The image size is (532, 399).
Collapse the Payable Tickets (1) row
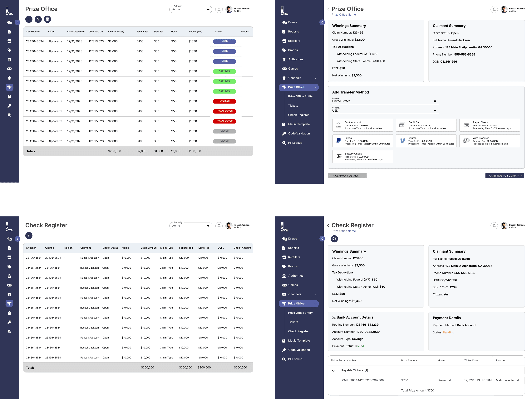(333, 370)
